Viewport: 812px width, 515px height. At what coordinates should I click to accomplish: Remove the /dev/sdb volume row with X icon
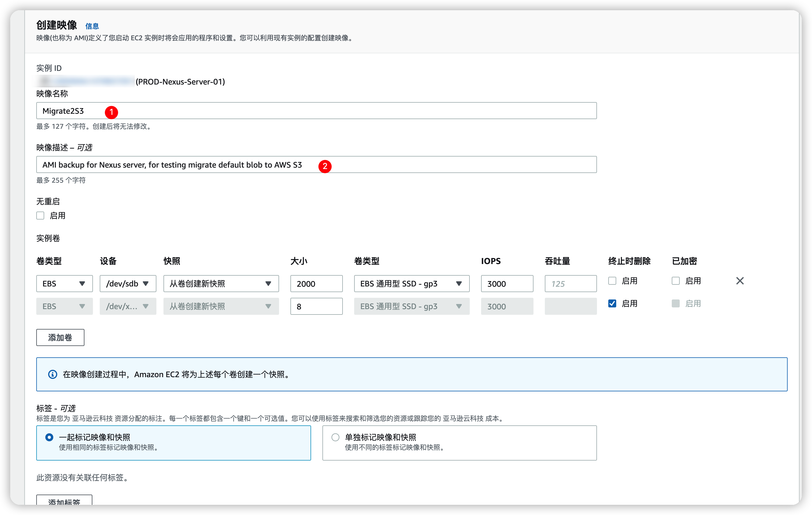739,281
